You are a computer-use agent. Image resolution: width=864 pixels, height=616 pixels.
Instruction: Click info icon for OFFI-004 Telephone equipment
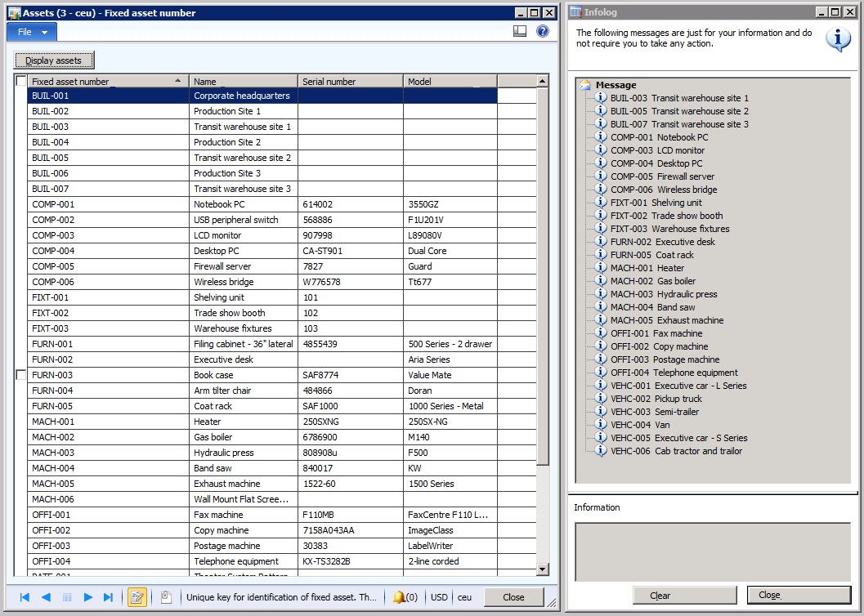coord(601,373)
